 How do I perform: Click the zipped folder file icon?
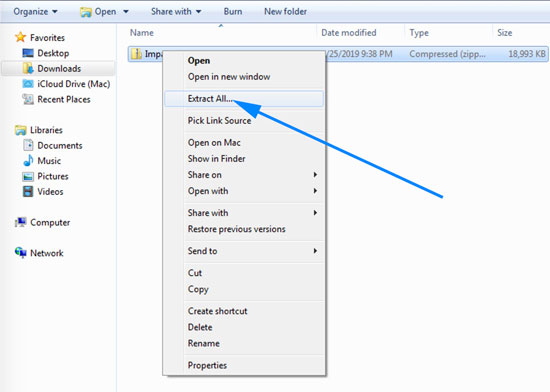tap(136, 54)
